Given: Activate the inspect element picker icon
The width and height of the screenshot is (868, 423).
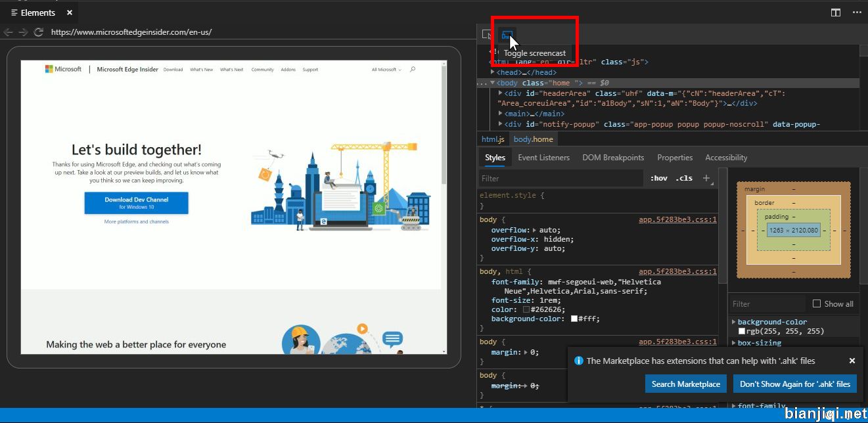Looking at the screenshot, I should 487,34.
